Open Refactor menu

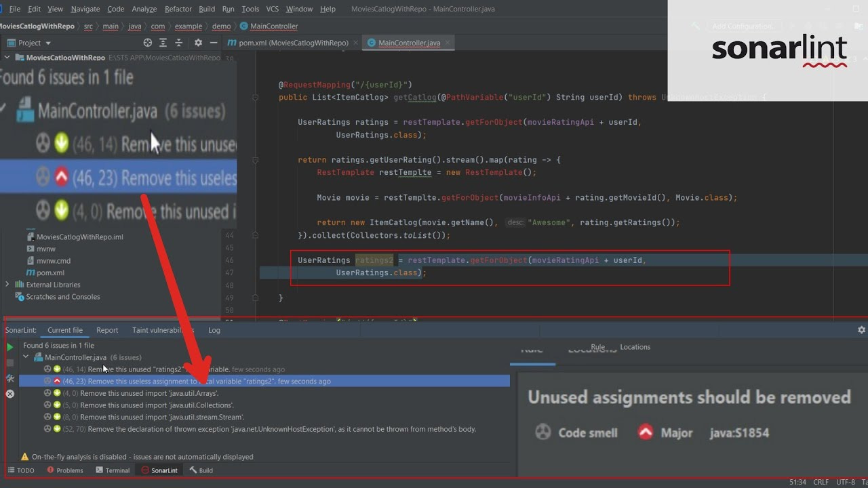pos(178,9)
